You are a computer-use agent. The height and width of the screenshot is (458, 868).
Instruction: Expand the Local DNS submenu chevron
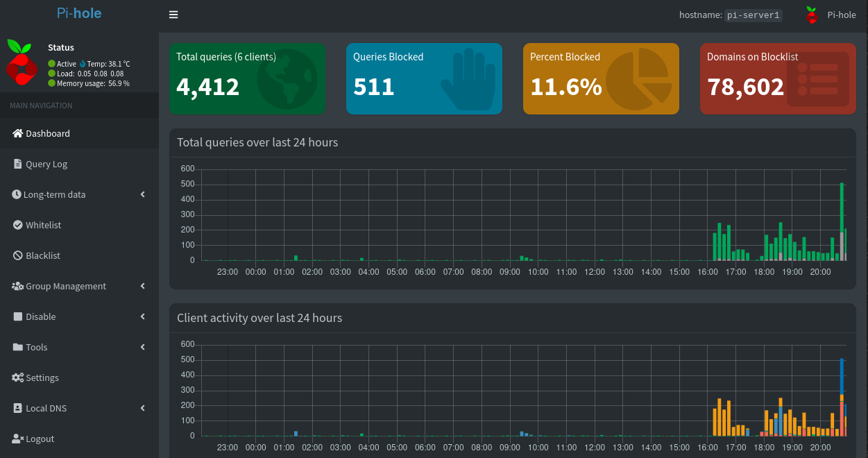[143, 408]
